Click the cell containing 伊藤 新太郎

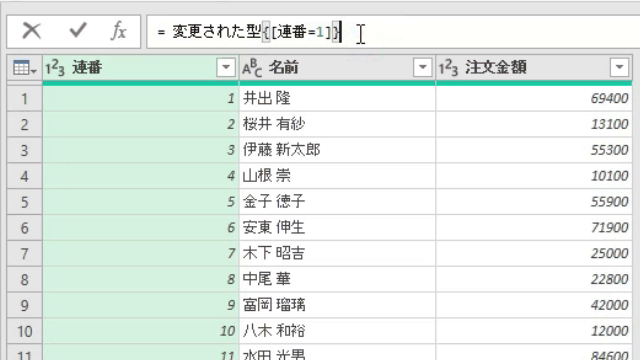click(x=337, y=150)
